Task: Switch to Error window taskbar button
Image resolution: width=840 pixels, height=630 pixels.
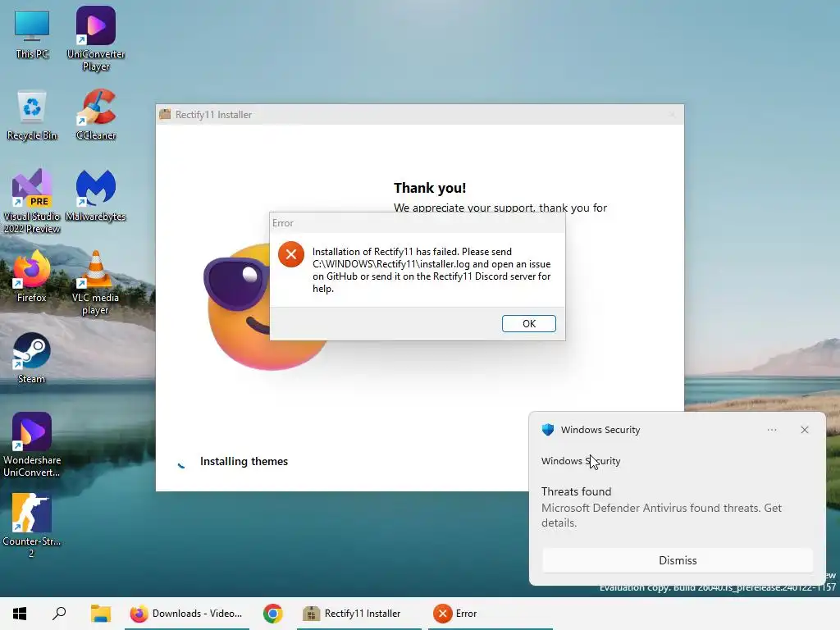Action: (x=491, y=614)
